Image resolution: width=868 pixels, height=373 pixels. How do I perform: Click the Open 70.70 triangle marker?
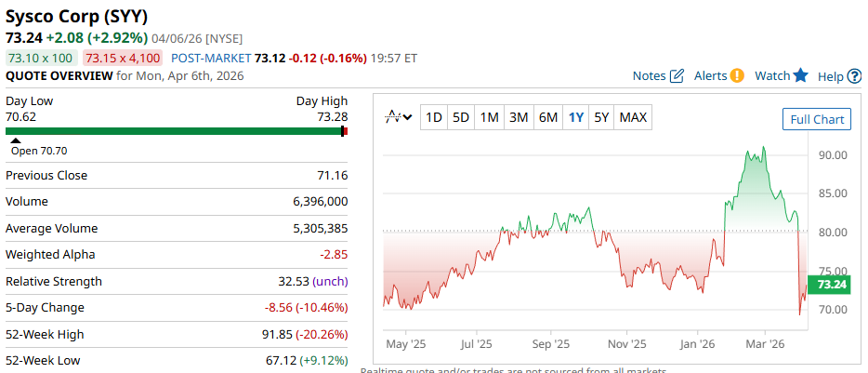coord(15,141)
